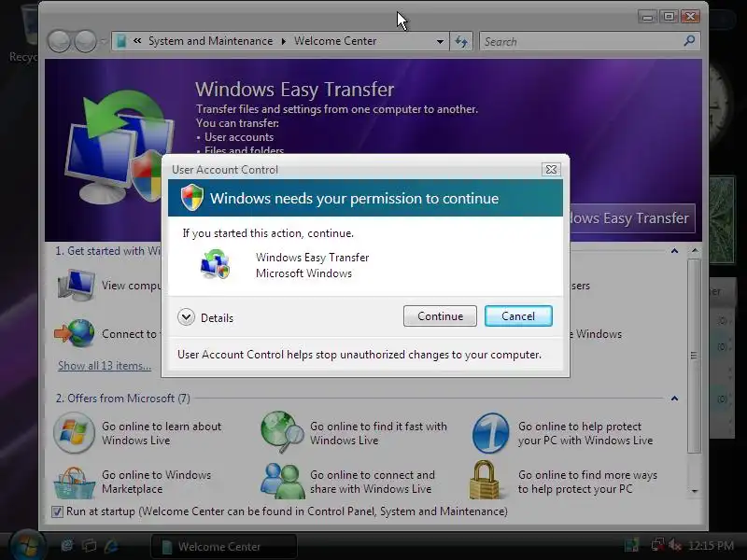Click the muted volume tray icon
The width and height of the screenshot is (747, 560).
(x=675, y=545)
